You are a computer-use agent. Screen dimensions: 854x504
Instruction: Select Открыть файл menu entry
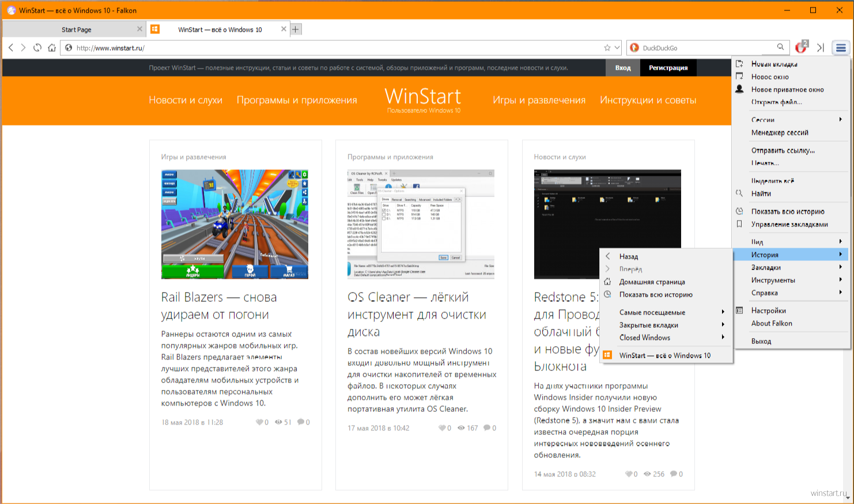click(x=792, y=102)
